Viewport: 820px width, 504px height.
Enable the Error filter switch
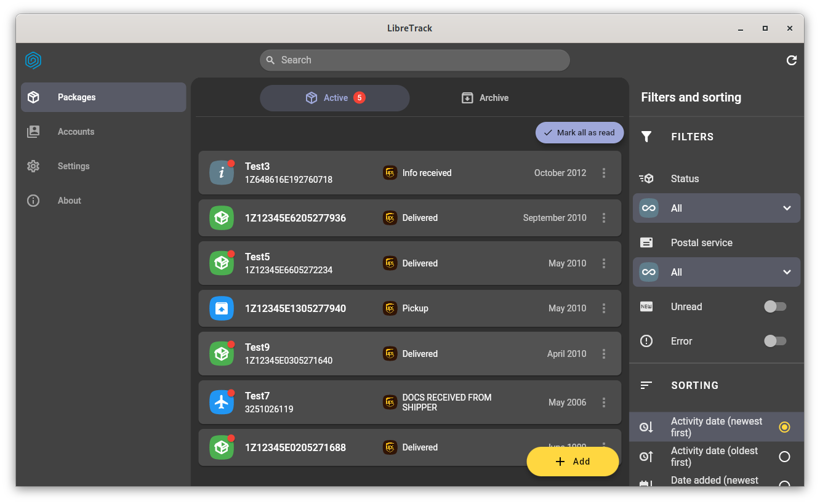pyautogui.click(x=776, y=341)
